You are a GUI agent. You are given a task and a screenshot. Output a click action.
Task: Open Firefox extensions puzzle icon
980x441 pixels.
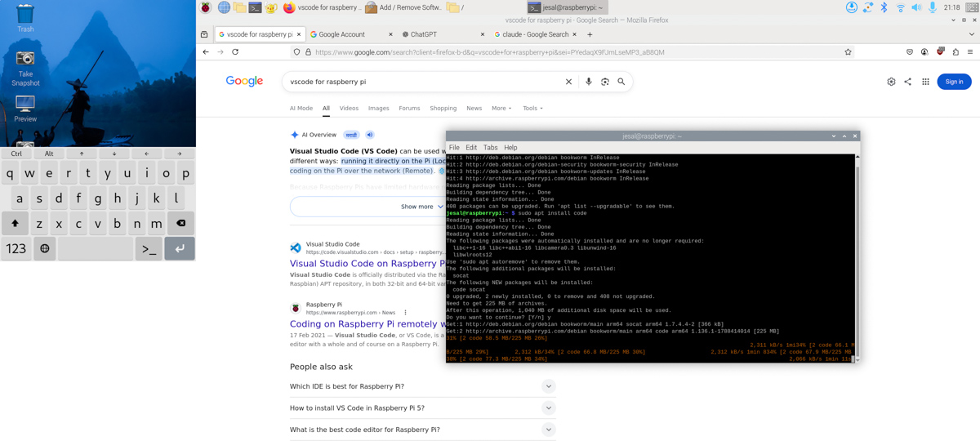point(955,51)
